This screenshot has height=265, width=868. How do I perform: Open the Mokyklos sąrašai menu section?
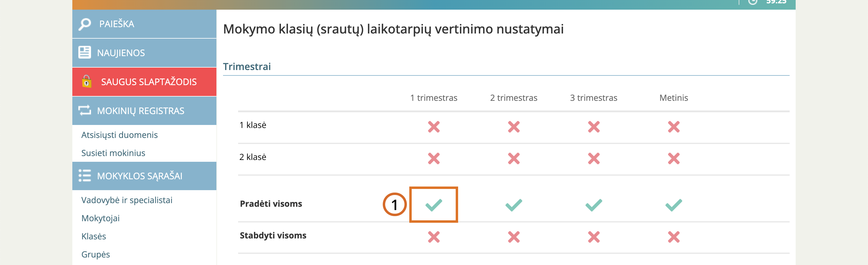140,176
